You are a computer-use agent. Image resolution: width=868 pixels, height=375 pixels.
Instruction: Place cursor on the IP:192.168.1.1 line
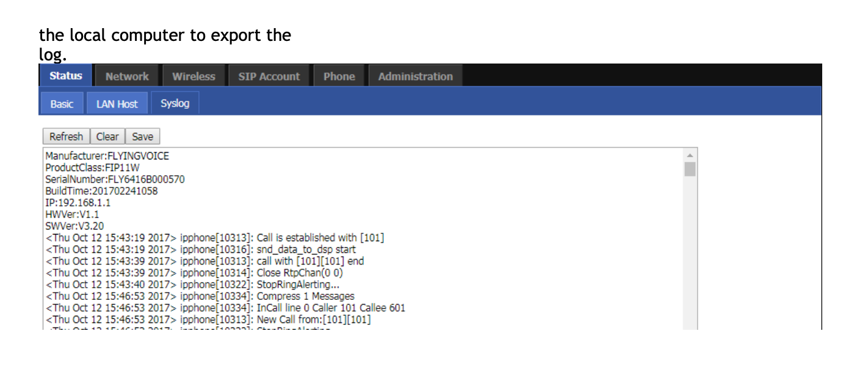click(x=78, y=203)
